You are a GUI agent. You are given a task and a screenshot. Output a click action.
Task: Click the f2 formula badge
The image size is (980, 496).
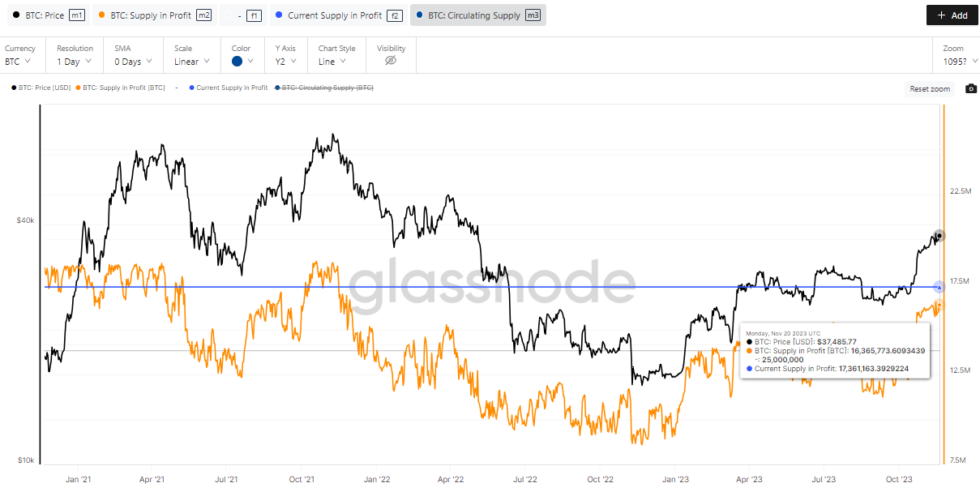[395, 15]
